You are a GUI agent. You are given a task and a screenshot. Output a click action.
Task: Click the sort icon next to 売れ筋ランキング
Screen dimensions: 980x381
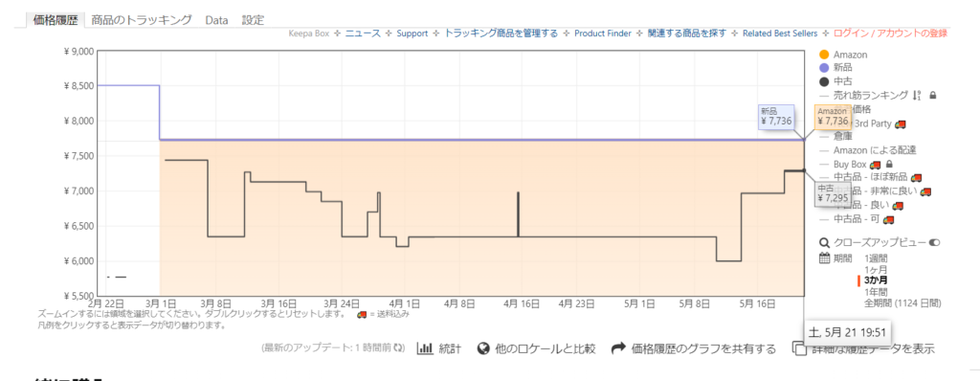pos(917,95)
